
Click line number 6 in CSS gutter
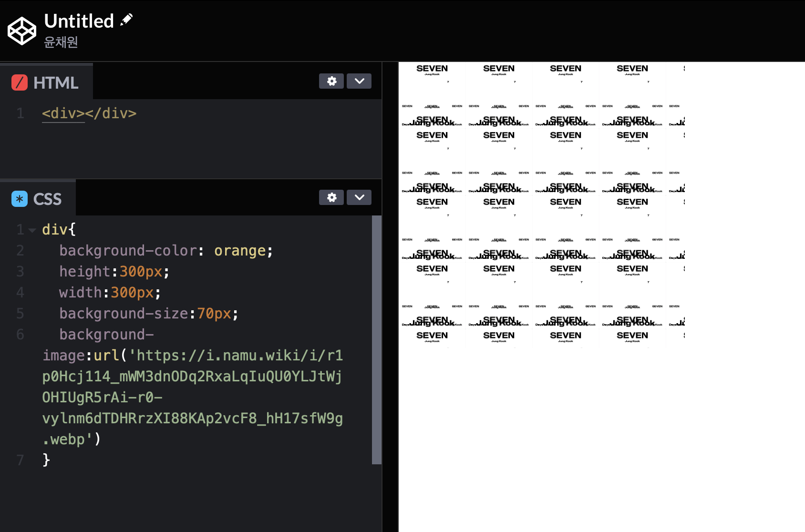pos(20,335)
